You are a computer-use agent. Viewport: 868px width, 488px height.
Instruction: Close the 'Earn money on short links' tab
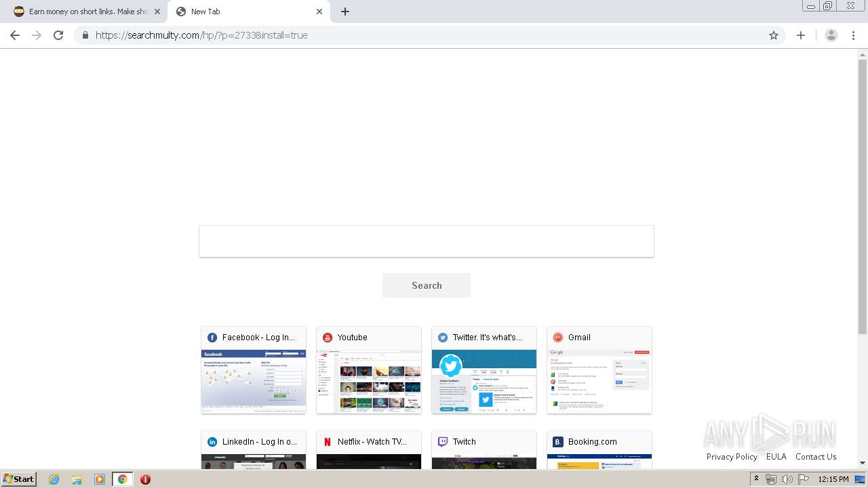click(x=157, y=12)
